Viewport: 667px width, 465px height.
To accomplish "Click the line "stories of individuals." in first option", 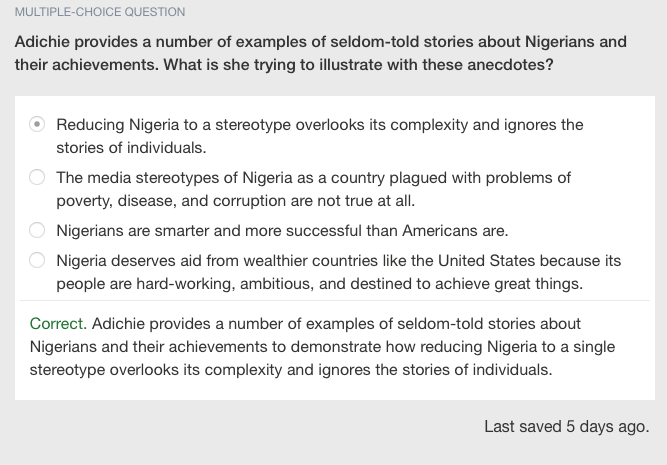I will pos(131,148).
